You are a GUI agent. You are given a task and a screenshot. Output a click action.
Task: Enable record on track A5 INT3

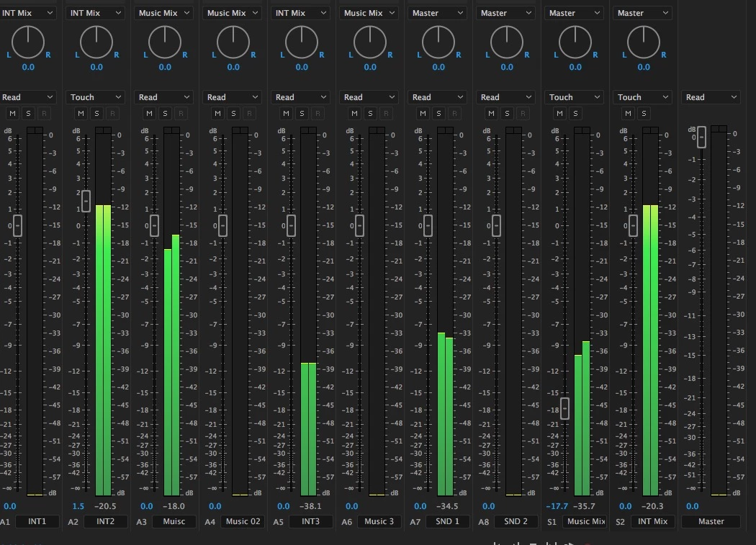[x=318, y=113]
